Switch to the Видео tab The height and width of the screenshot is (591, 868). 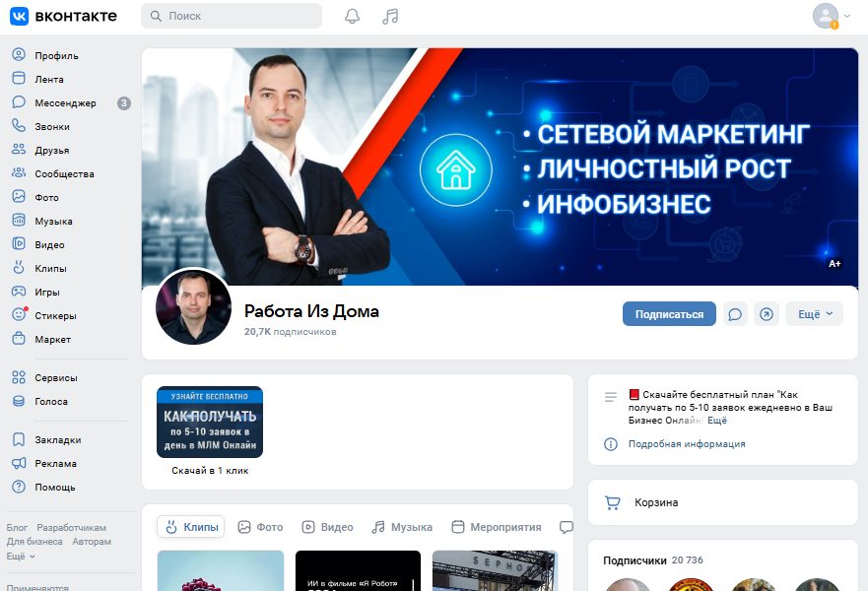coord(327,527)
